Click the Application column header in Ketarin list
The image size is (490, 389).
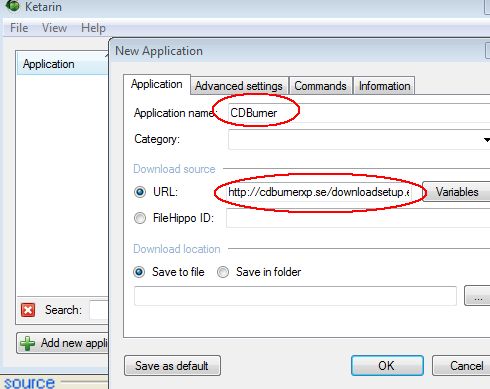click(x=63, y=63)
